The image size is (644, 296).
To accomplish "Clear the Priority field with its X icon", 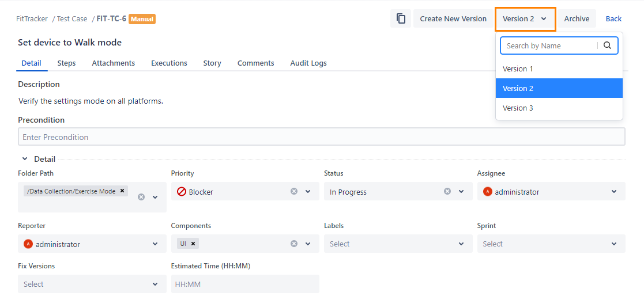I will (x=294, y=191).
